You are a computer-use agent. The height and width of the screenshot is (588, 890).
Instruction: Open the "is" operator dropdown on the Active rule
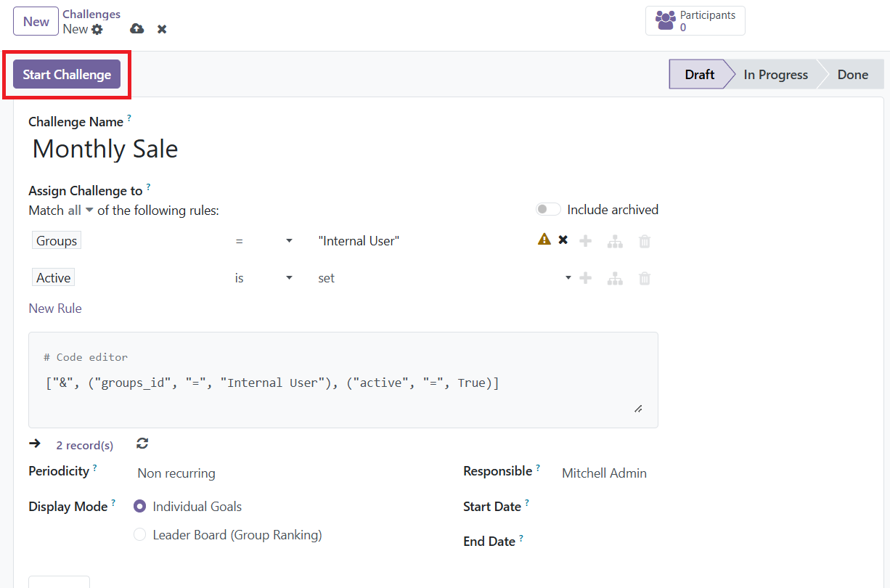pyautogui.click(x=264, y=278)
